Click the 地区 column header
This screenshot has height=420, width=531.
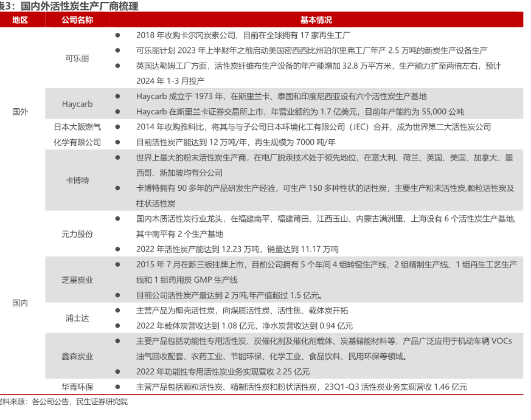click(x=20, y=20)
